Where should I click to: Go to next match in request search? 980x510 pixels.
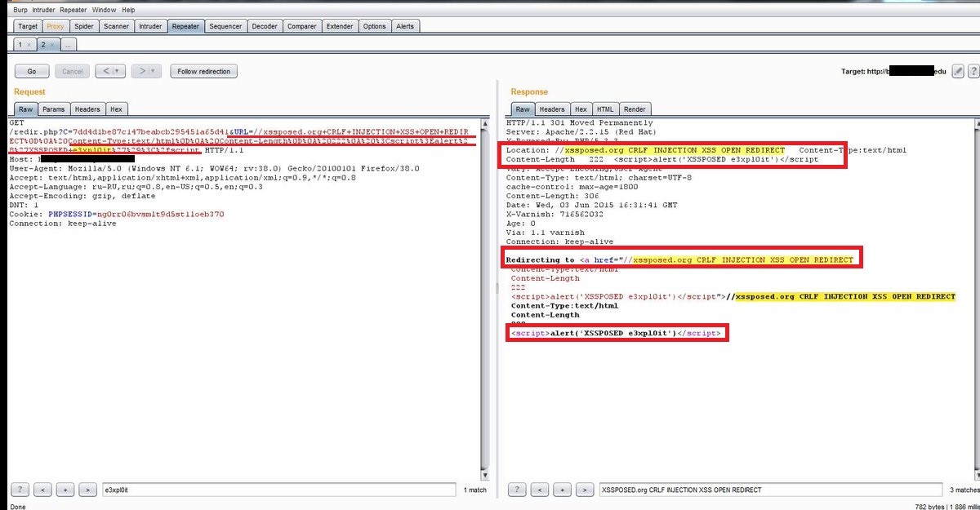coord(87,490)
